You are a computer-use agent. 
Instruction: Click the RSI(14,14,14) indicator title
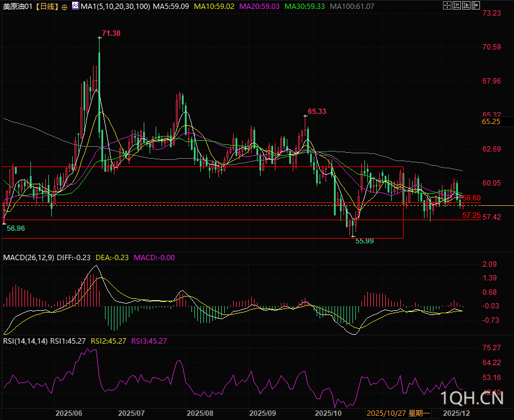[25, 341]
